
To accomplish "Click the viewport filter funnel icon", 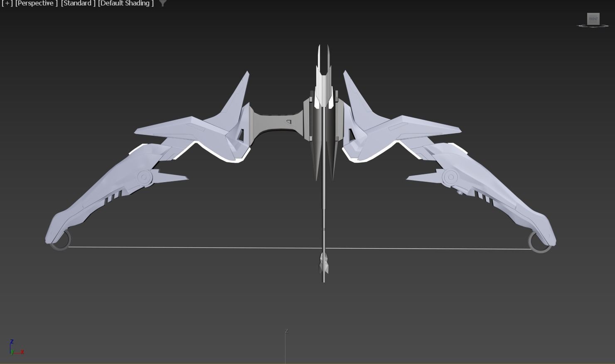I will pyautogui.click(x=163, y=3).
